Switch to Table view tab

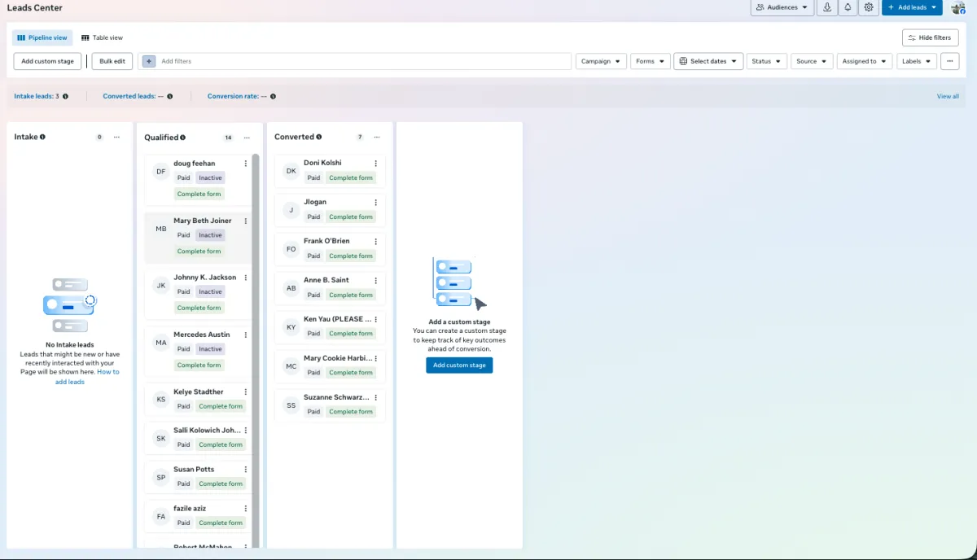[x=102, y=37]
